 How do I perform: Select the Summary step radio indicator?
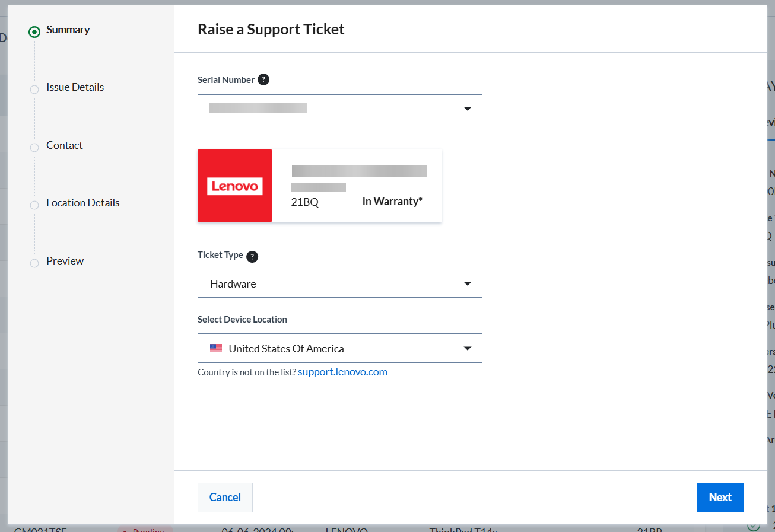(34, 32)
